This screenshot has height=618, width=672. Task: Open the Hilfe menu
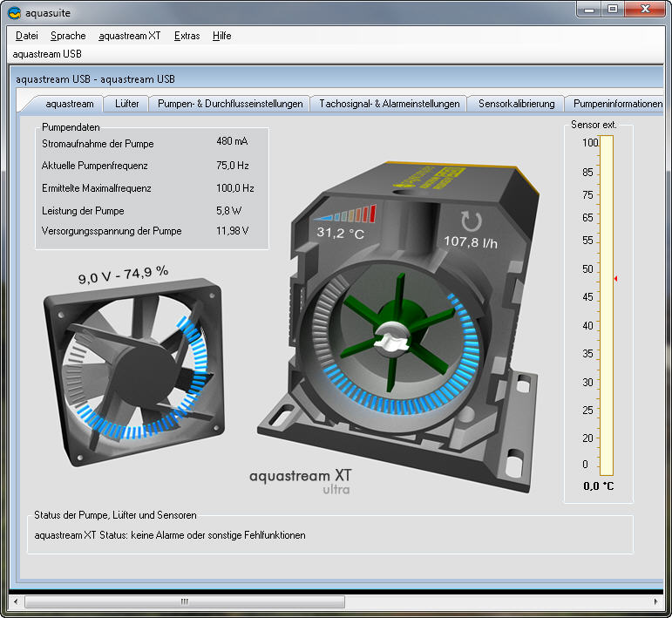pyautogui.click(x=221, y=36)
